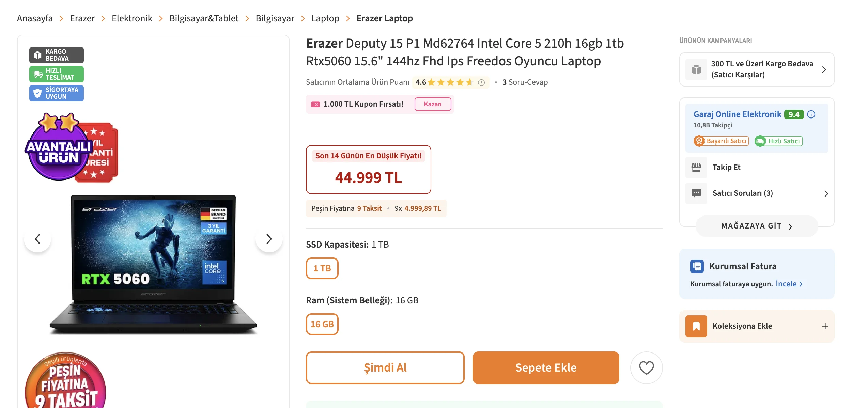
Task: Click the Koleksiyona Ekle bookmark icon
Action: pos(696,326)
